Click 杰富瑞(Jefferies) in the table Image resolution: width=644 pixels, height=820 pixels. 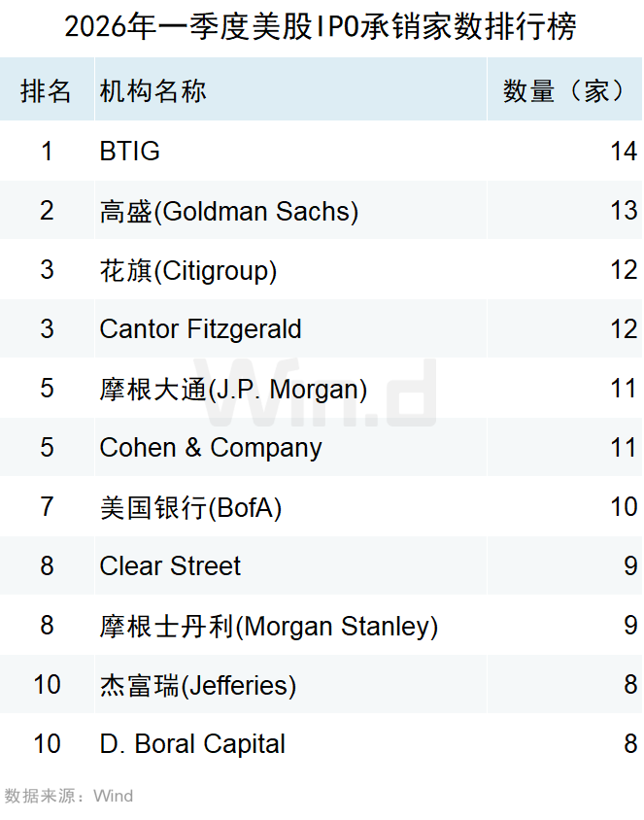197,686
